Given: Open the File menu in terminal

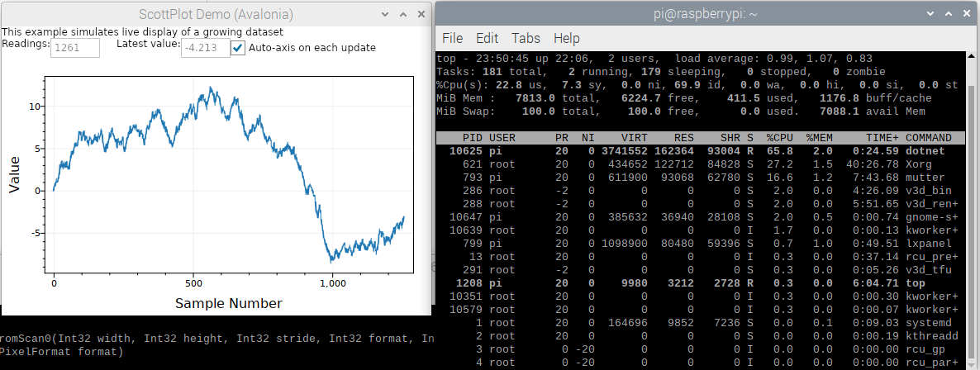Looking at the screenshot, I should pyautogui.click(x=452, y=38).
